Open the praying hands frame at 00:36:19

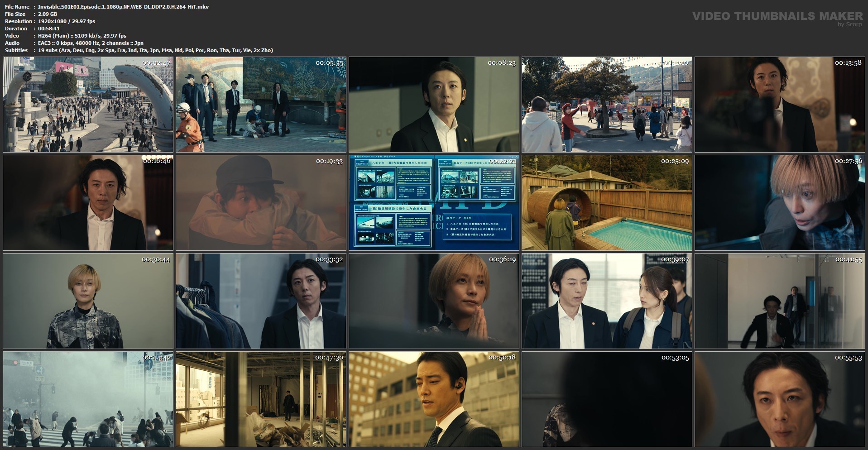point(434,301)
